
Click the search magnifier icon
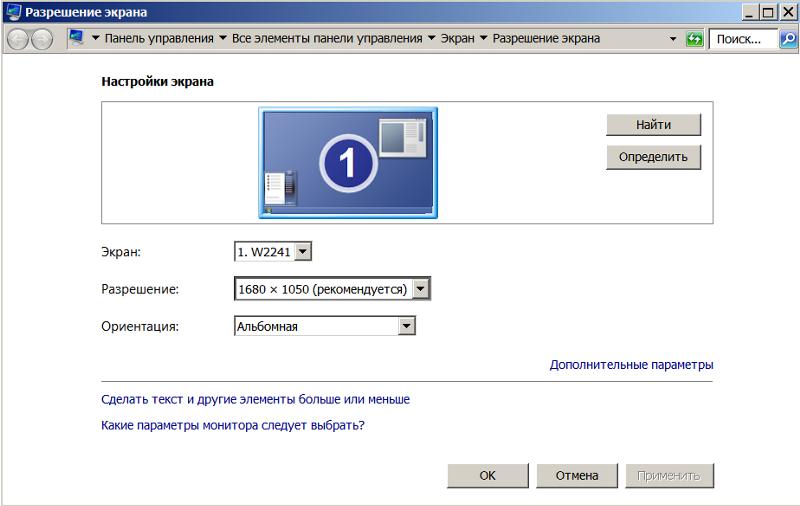click(788, 39)
